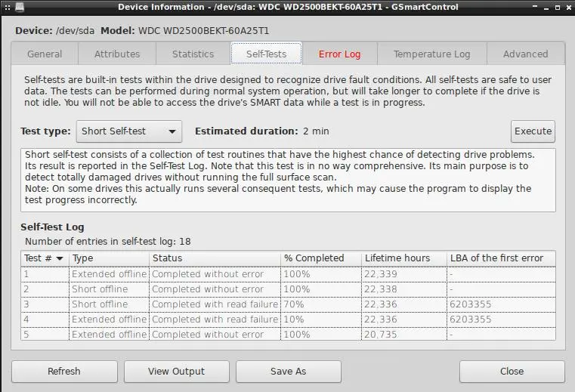The width and height of the screenshot is (575, 392).
Task: Open the Advanced tab
Action: coord(525,54)
